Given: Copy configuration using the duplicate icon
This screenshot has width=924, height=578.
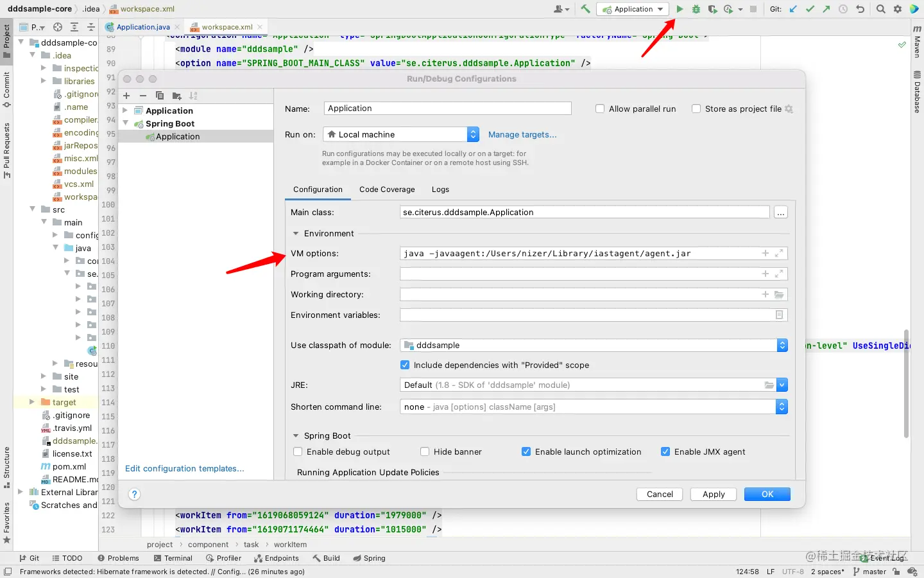Looking at the screenshot, I should point(160,96).
